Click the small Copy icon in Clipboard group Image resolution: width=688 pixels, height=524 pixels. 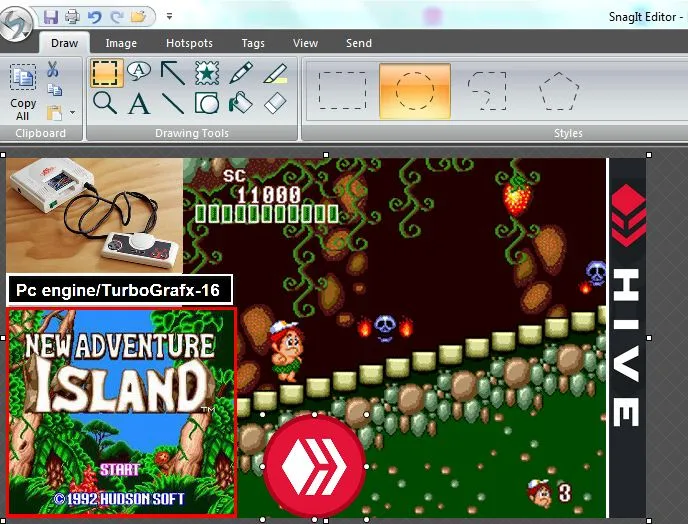click(x=54, y=90)
